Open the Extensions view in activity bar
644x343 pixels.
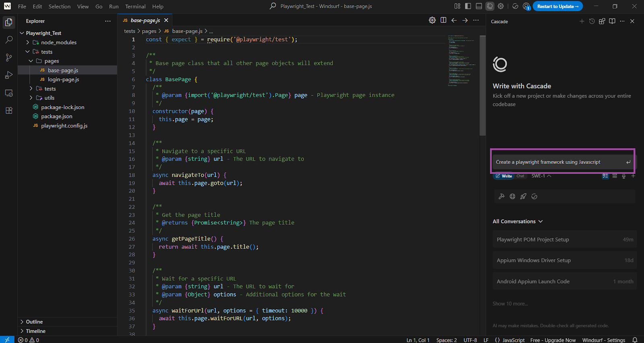[9, 111]
